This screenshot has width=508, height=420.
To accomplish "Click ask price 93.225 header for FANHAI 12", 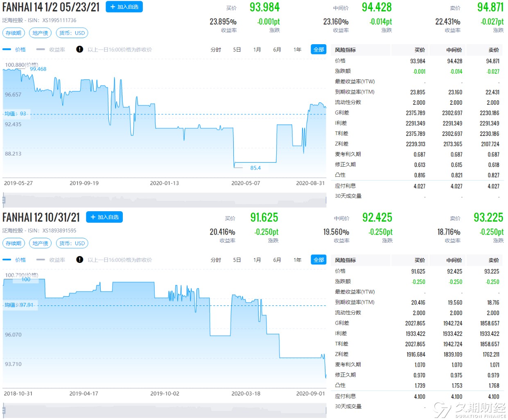I will pos(488,218).
